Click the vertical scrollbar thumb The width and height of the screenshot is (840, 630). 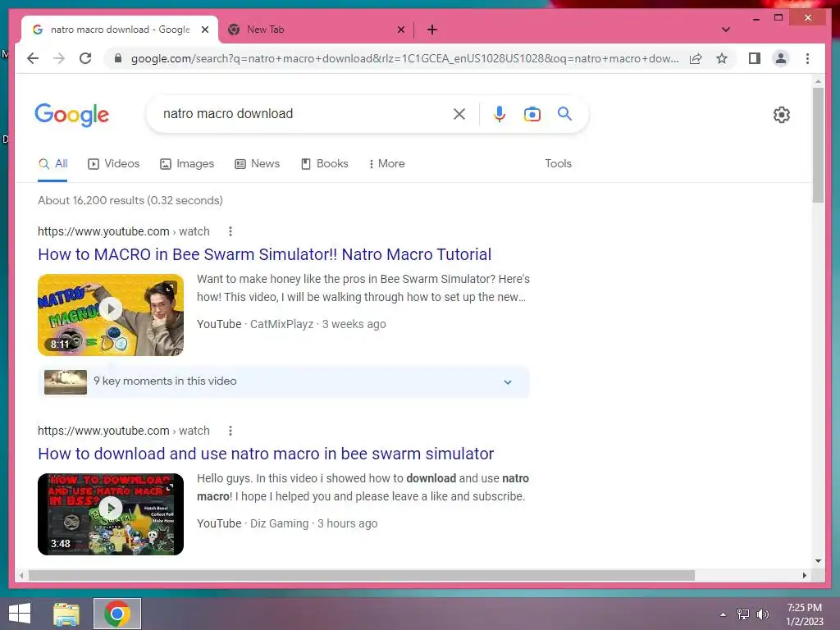(x=818, y=144)
